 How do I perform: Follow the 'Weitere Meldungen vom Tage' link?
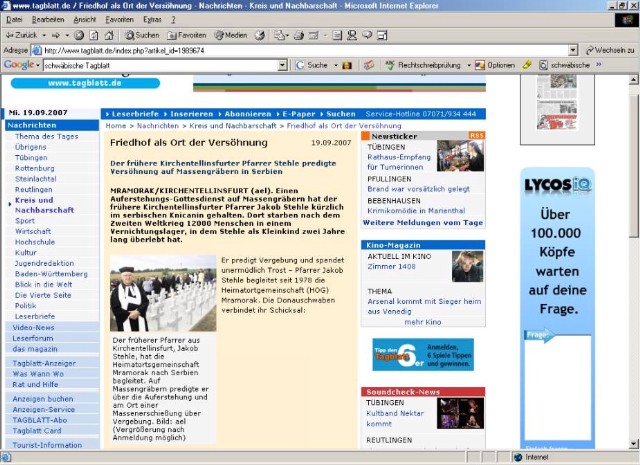pyautogui.click(x=424, y=222)
